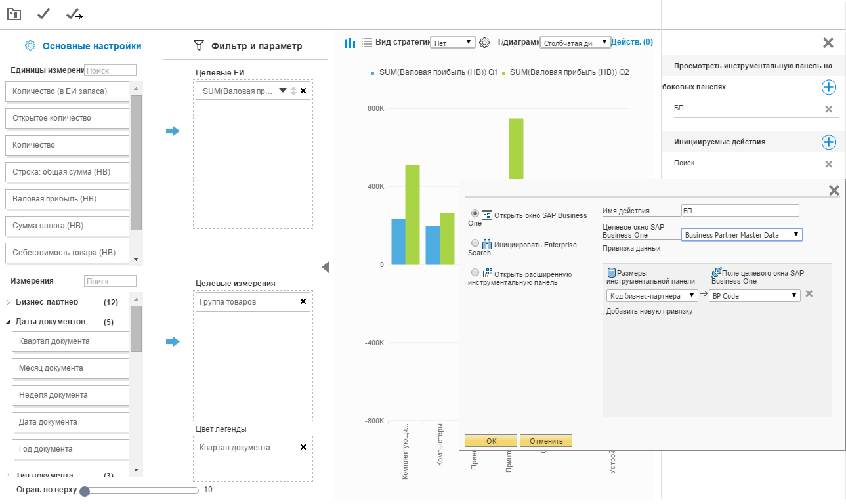Switch to Фильтр и параметр tab
The height and width of the screenshot is (504, 846).
(247, 46)
